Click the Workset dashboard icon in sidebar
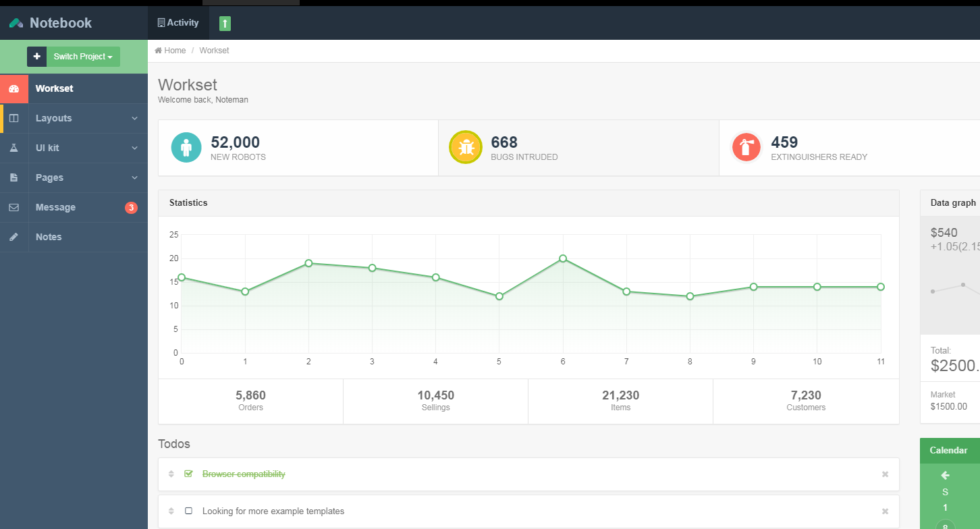 (x=14, y=89)
